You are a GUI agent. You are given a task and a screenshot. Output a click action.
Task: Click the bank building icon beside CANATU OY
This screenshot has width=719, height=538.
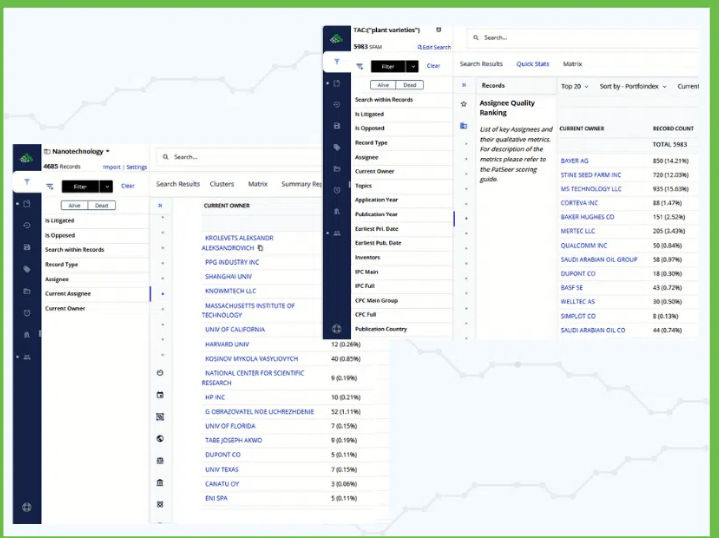click(x=160, y=482)
